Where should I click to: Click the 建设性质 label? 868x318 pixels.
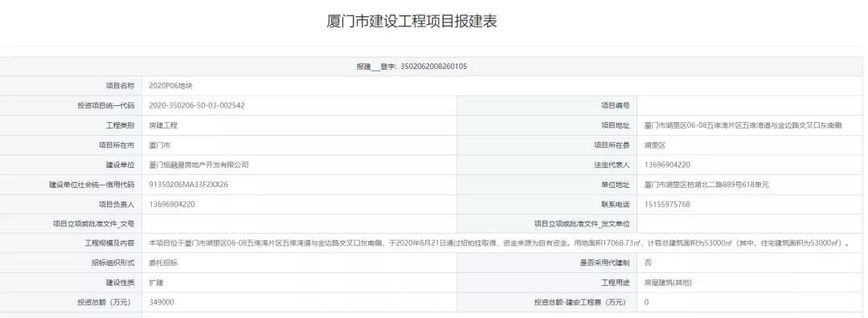tap(120, 283)
